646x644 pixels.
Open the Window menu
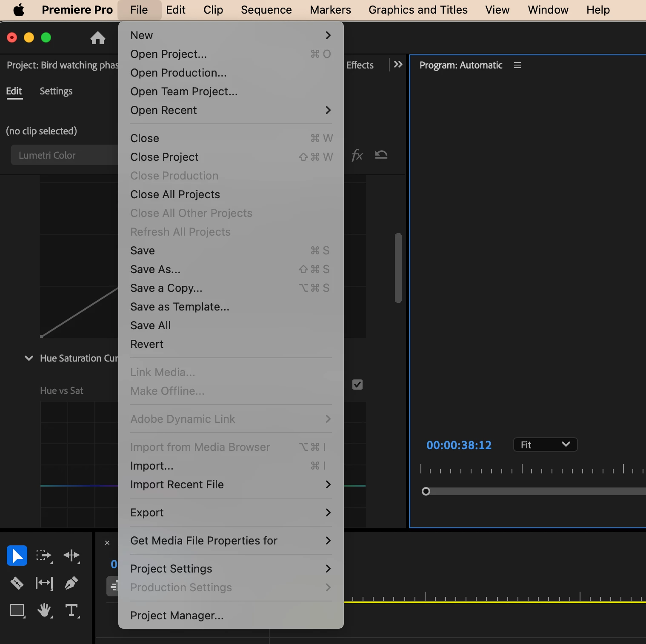point(548,10)
